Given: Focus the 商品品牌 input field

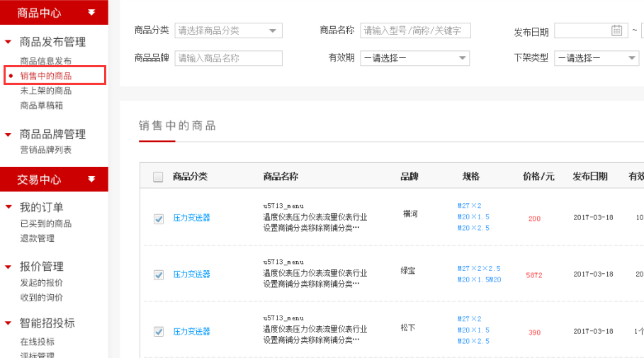Looking at the screenshot, I should (x=228, y=58).
